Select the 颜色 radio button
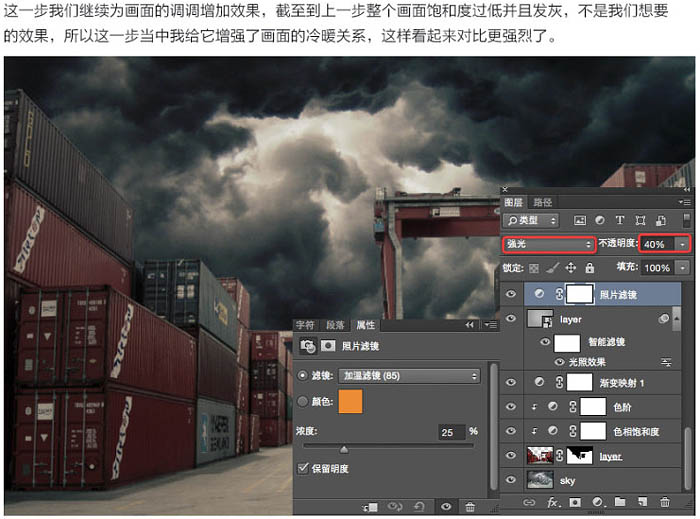Screen dimensions: 700x519 pos(303,401)
